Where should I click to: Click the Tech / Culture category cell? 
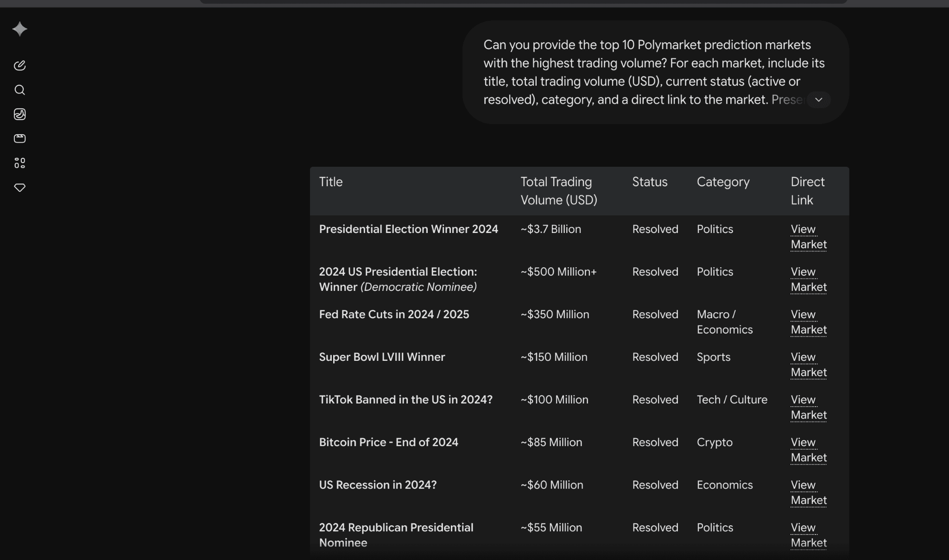click(732, 400)
